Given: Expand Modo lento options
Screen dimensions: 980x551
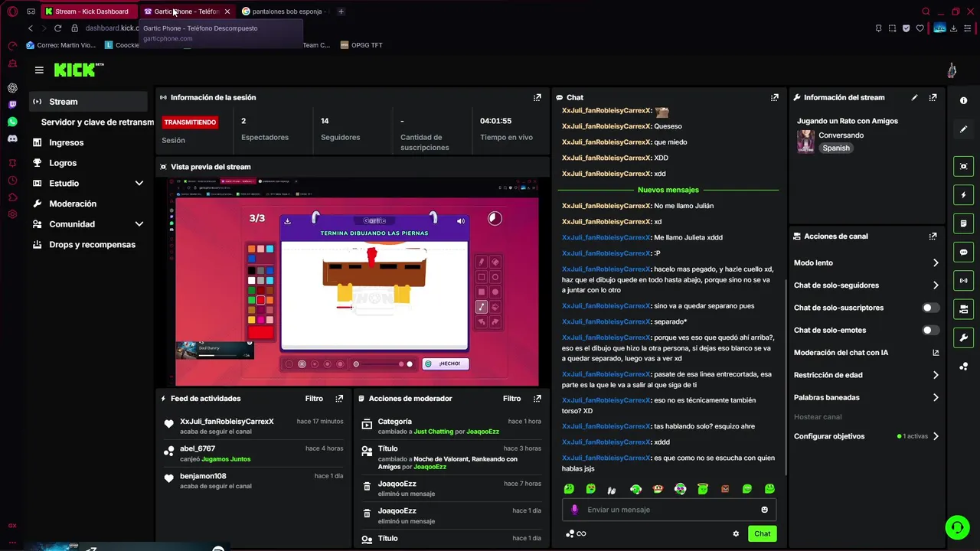Looking at the screenshot, I should [935, 262].
